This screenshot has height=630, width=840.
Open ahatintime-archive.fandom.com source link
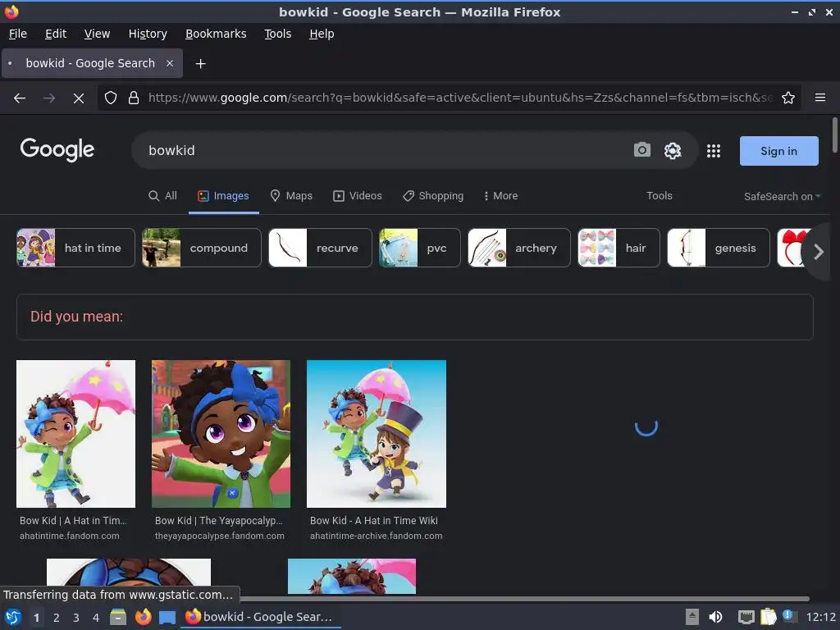pyautogui.click(x=376, y=536)
